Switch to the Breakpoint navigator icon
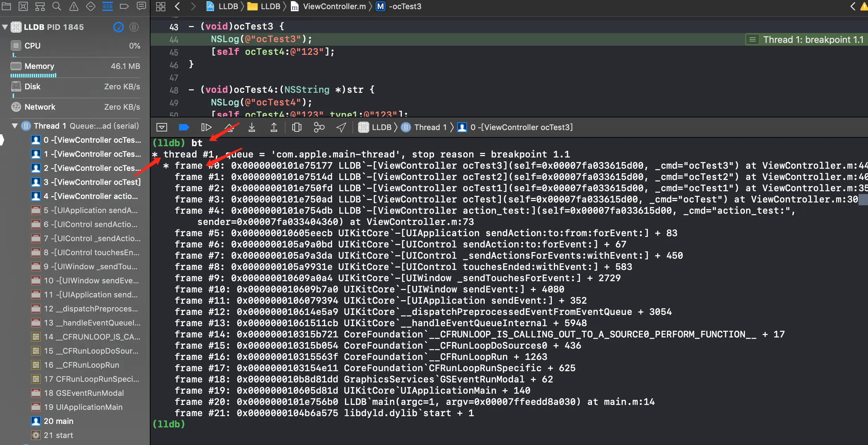 click(124, 6)
